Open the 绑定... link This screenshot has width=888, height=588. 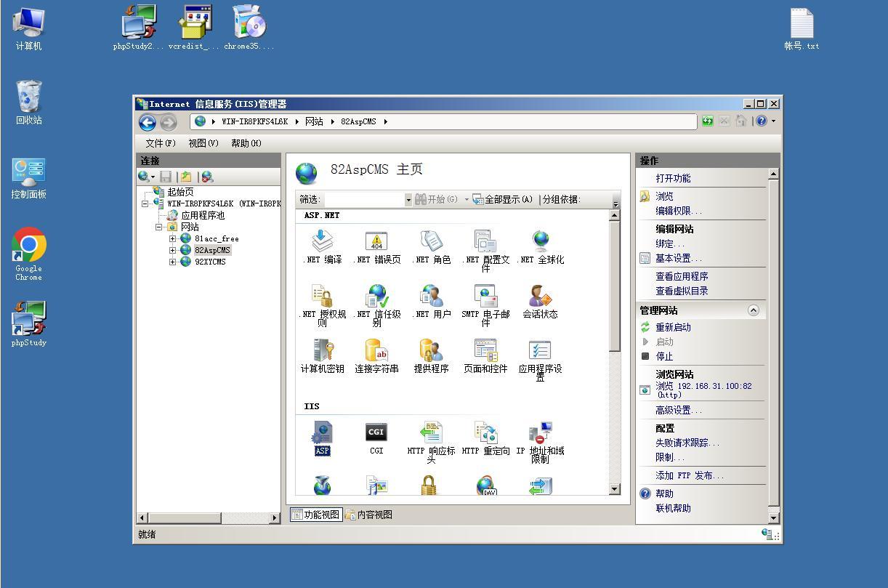[669, 243]
